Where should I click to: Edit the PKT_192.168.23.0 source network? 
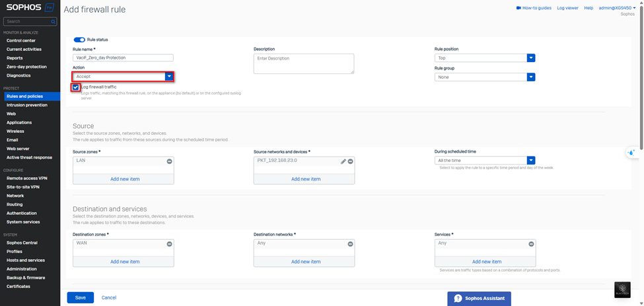tap(343, 161)
